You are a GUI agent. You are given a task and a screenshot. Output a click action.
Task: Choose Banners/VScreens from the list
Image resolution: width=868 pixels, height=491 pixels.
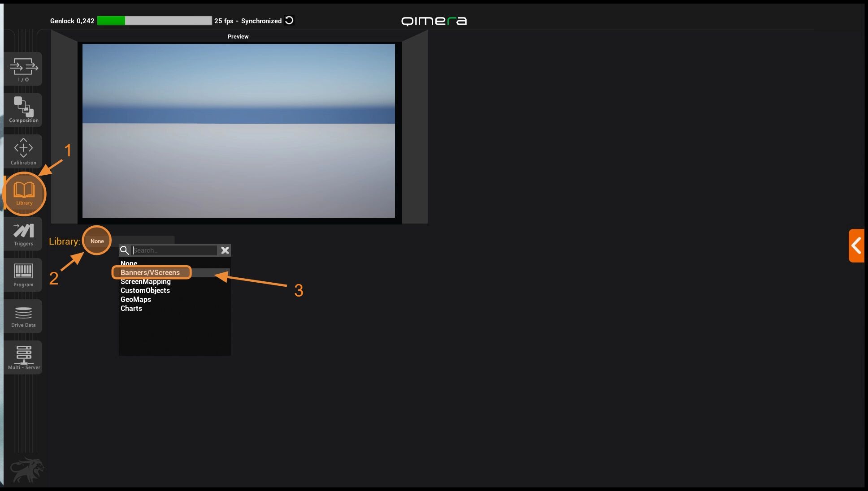[x=150, y=272]
